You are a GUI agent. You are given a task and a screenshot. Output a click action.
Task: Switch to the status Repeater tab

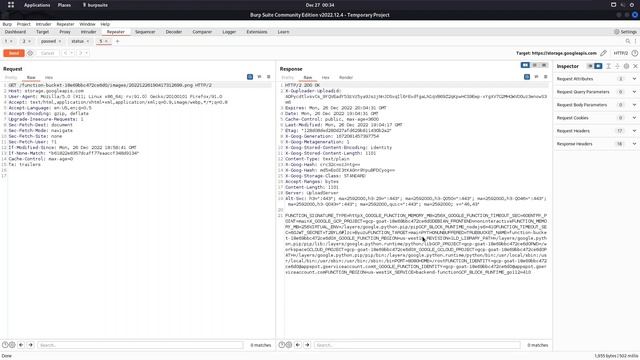tap(77, 41)
